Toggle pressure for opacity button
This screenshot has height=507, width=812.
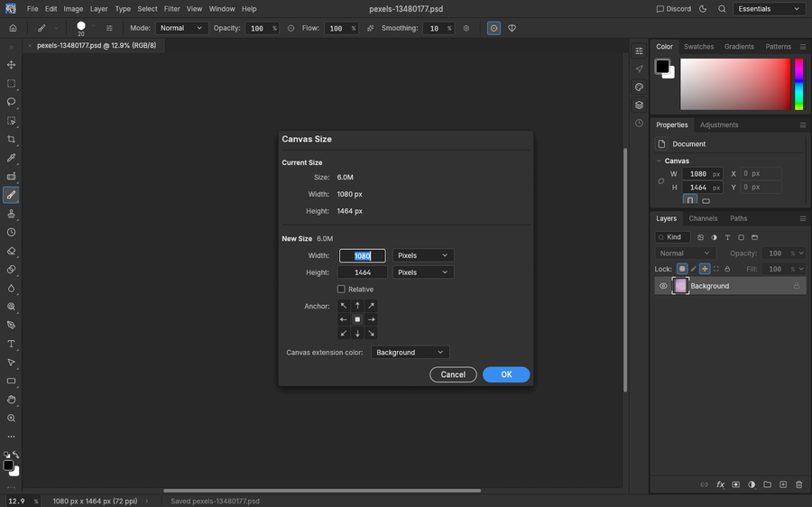pyautogui.click(x=291, y=29)
